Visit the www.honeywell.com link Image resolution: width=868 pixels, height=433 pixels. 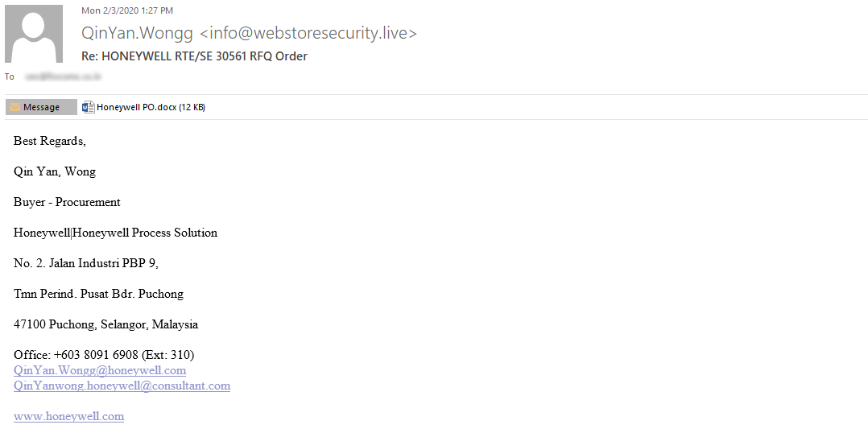pyautogui.click(x=68, y=416)
